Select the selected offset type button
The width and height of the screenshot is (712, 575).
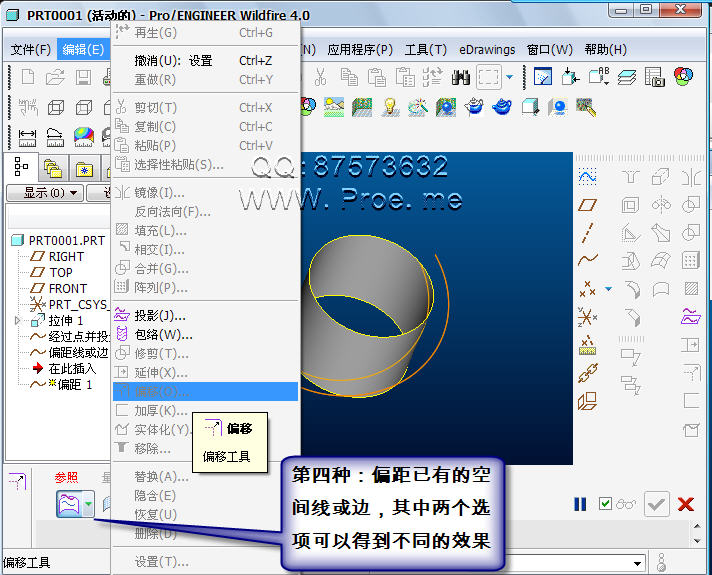click(x=69, y=504)
